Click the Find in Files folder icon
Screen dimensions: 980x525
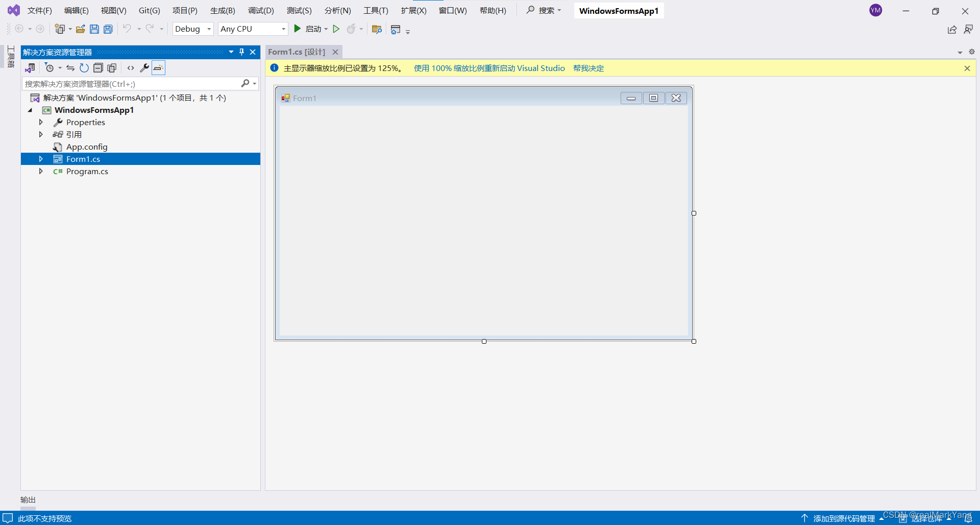[377, 29]
